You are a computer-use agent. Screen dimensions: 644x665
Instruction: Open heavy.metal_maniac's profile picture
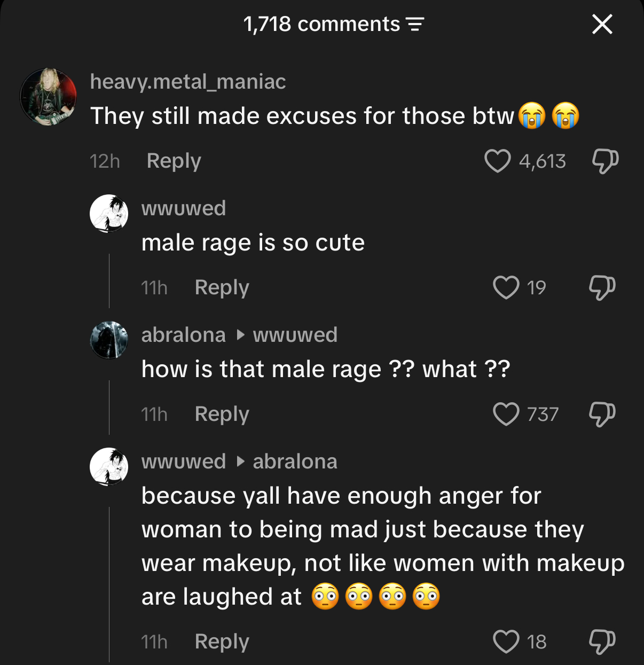coord(48,97)
